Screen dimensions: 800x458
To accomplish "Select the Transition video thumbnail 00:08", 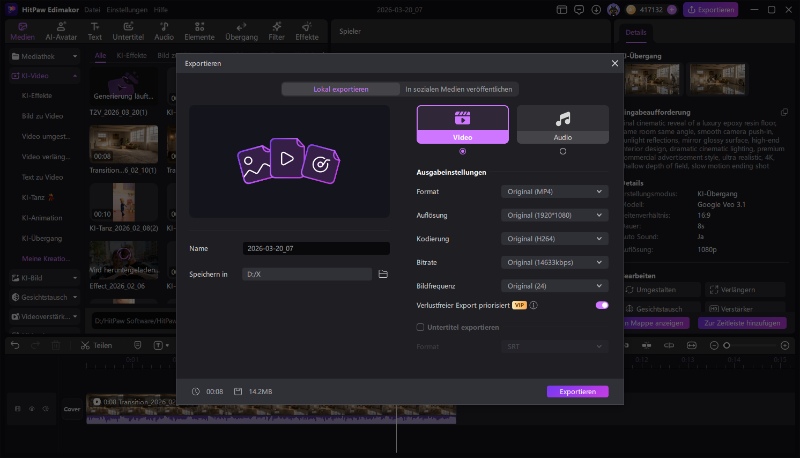I will coord(124,144).
